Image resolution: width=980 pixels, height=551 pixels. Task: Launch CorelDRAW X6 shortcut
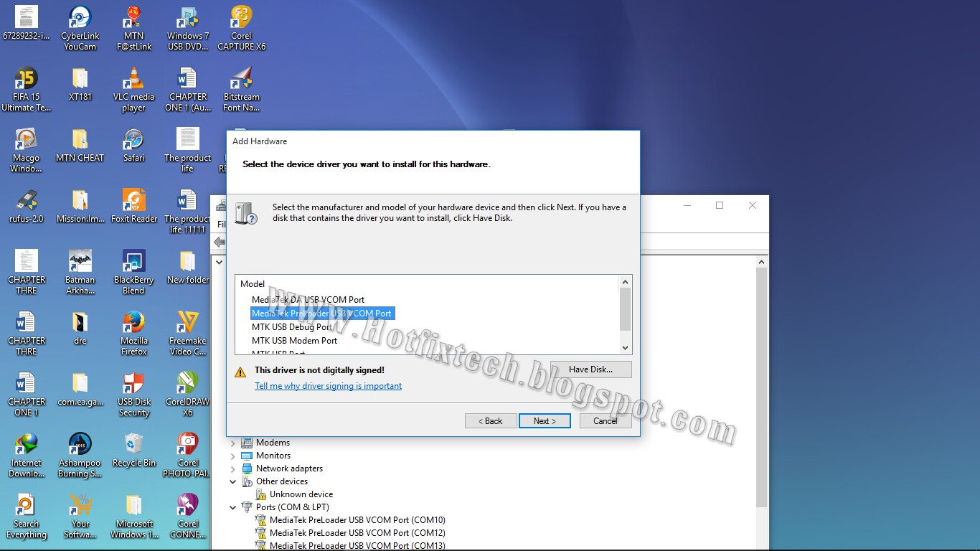(188, 395)
